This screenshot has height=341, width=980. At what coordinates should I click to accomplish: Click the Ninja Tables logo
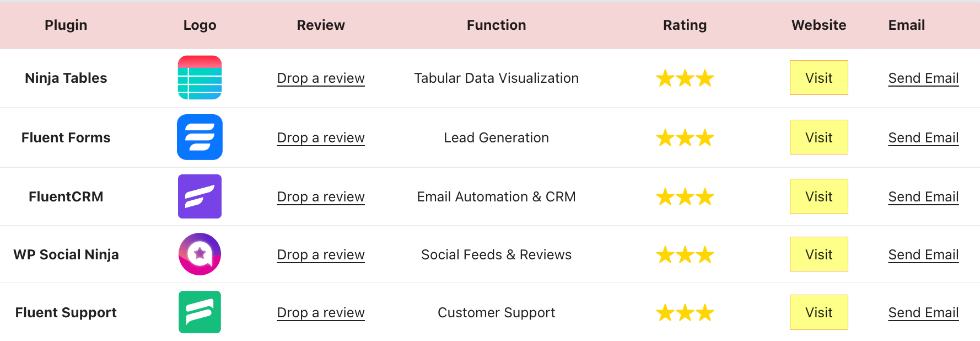pyautogui.click(x=200, y=78)
